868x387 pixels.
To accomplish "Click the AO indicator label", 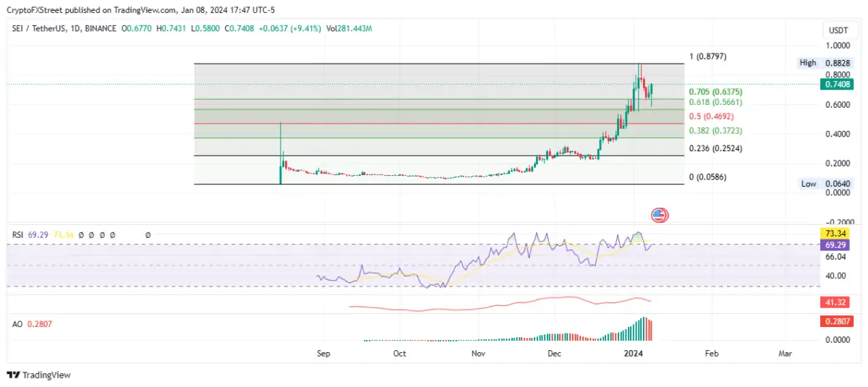I will (17, 324).
